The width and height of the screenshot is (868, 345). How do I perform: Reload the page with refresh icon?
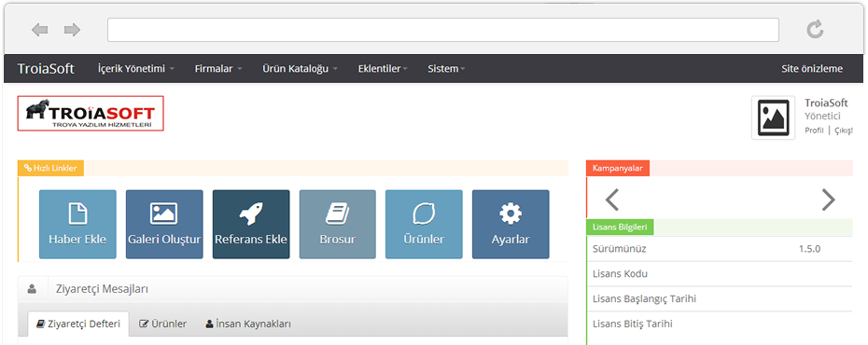[x=815, y=29]
